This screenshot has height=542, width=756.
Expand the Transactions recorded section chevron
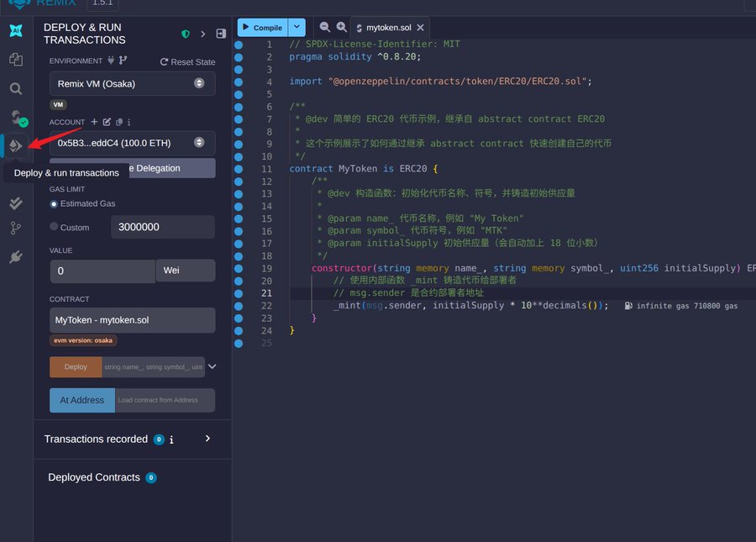(x=207, y=439)
